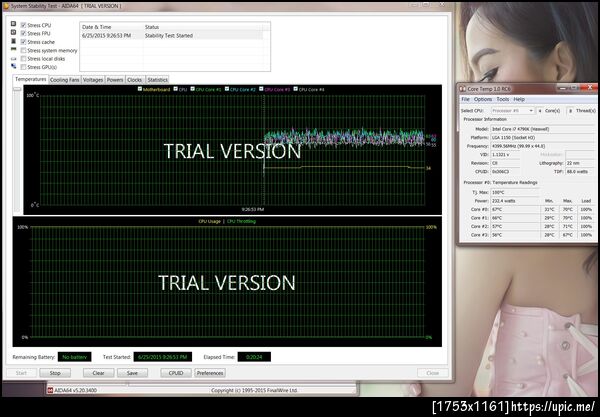Open the Select CPU dropdown in Core Temp
This screenshot has height=417, width=600.
(513, 111)
